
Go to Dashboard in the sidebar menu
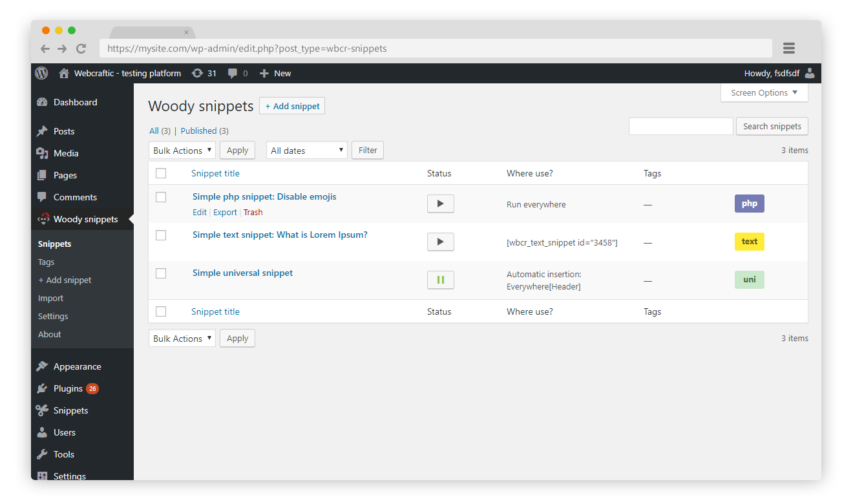(75, 102)
